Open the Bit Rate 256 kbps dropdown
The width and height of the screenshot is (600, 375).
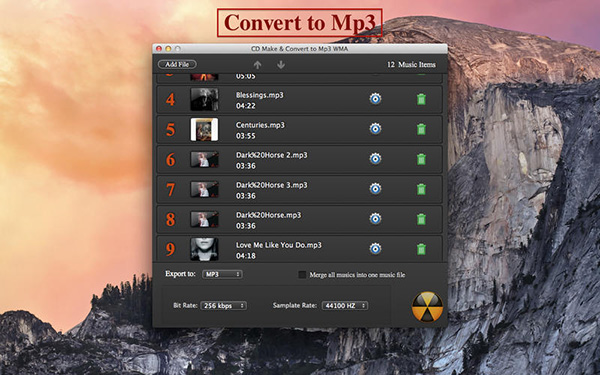tap(223, 305)
